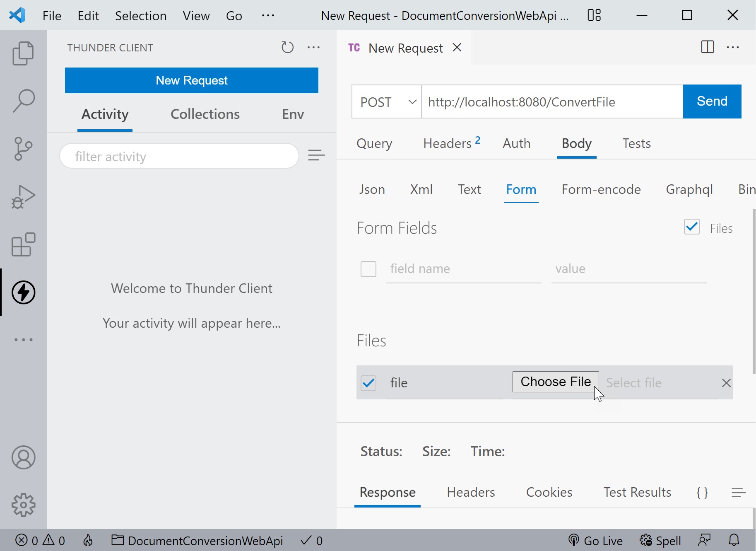756x551 pixels.
Task: Click the refresh icon in Thunder Client header
Action: pos(287,48)
